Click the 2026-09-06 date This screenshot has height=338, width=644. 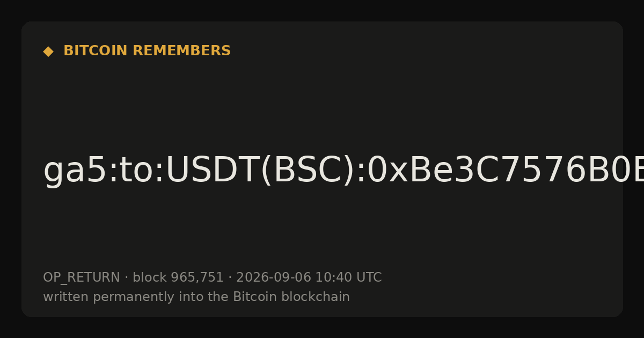tap(274, 277)
